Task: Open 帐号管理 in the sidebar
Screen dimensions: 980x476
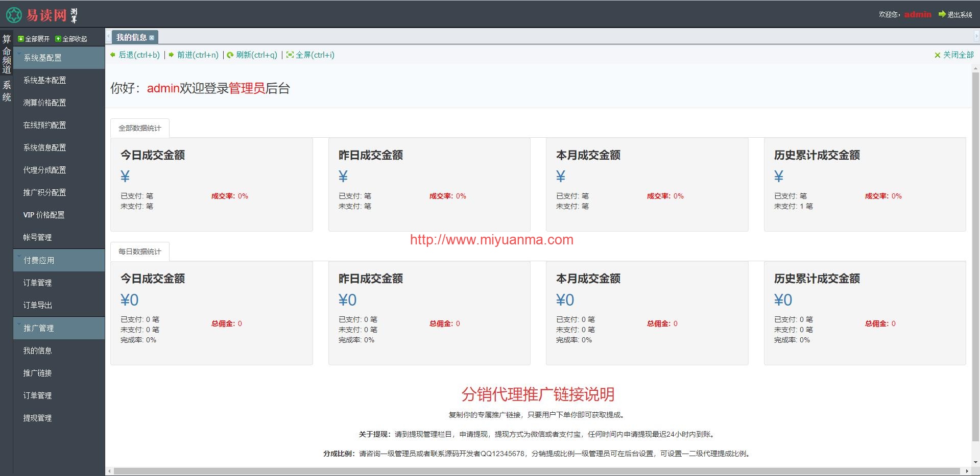Action: (x=37, y=238)
